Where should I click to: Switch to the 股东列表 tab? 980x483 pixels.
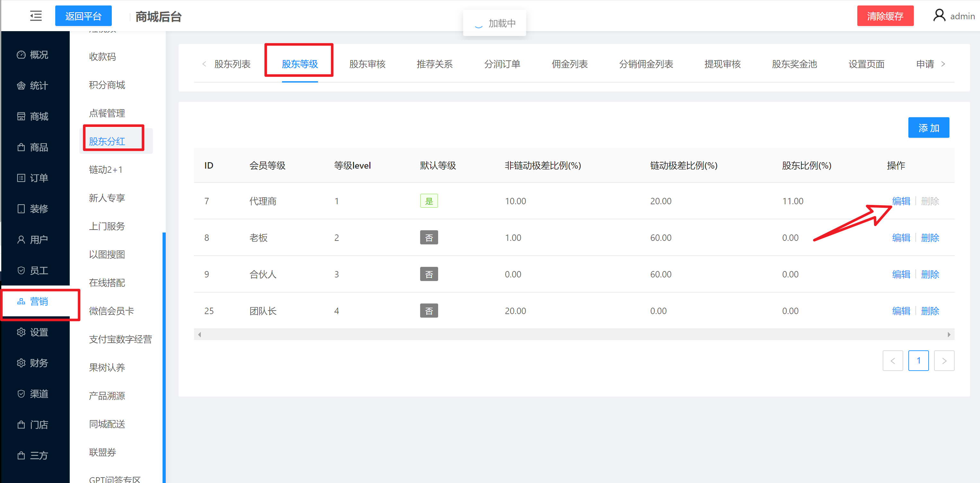pos(233,64)
